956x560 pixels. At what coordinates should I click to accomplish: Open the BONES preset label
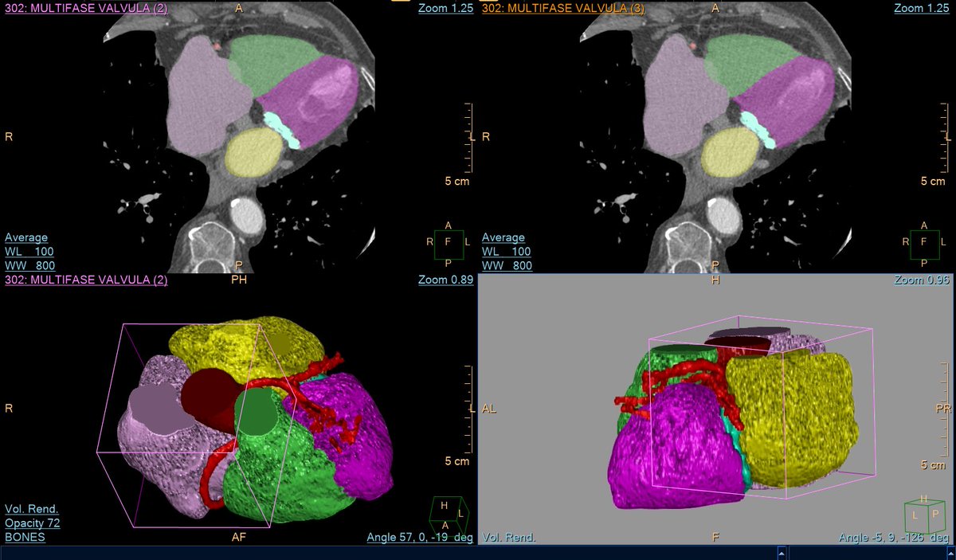tap(25, 538)
